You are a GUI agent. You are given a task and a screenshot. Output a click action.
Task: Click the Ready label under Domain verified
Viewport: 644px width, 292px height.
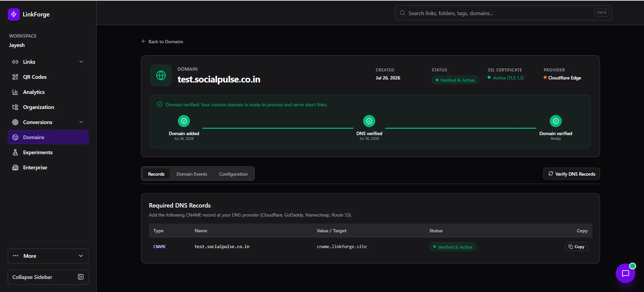[x=556, y=139]
